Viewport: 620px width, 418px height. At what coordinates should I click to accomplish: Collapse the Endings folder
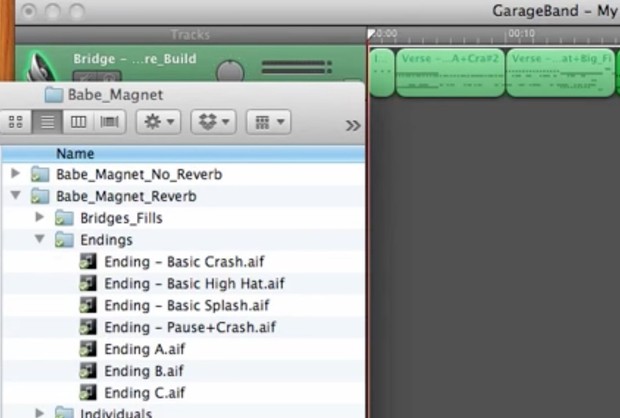click(x=40, y=239)
